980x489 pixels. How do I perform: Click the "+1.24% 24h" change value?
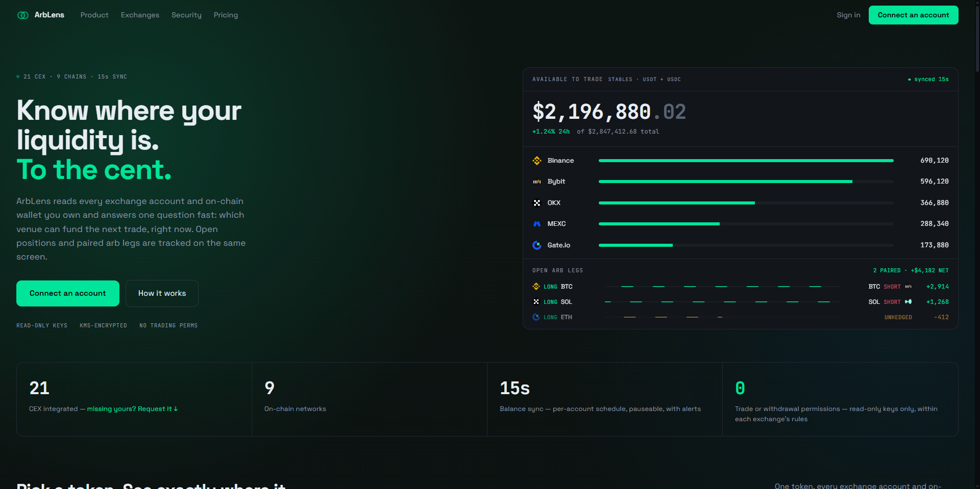(x=551, y=132)
